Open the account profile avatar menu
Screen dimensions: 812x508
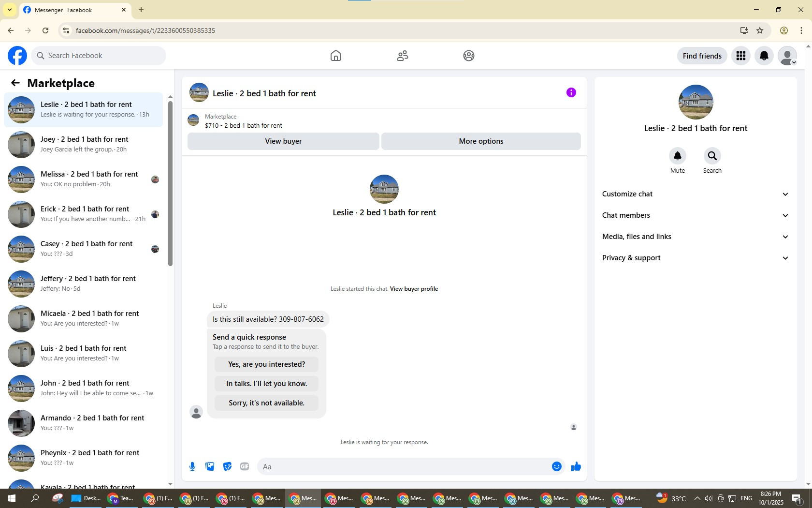click(x=787, y=56)
